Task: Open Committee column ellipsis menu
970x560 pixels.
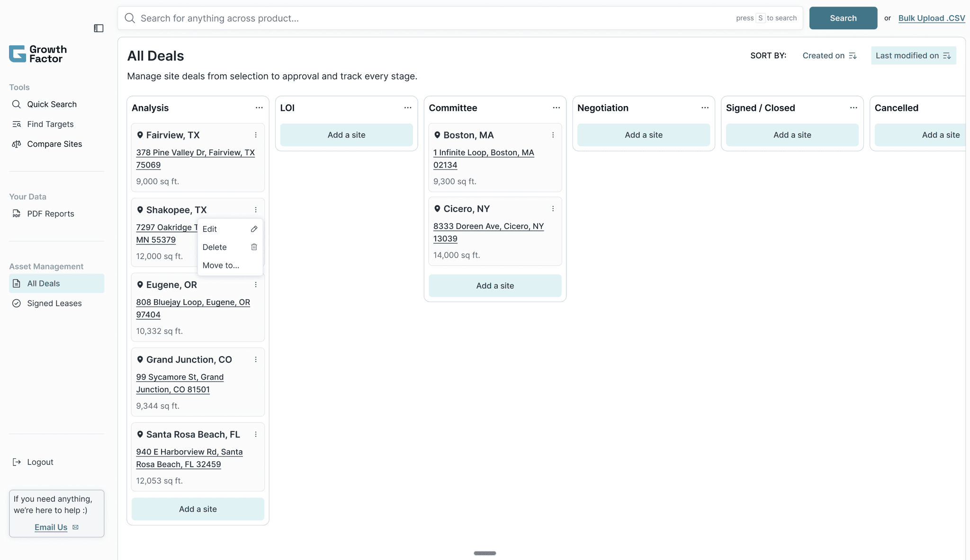Action: click(x=556, y=108)
